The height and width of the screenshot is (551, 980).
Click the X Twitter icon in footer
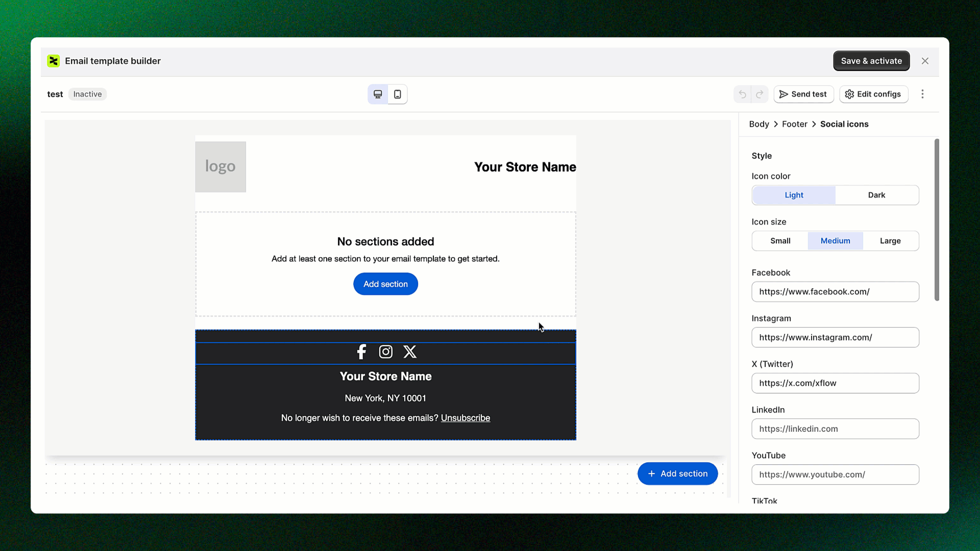(x=410, y=352)
